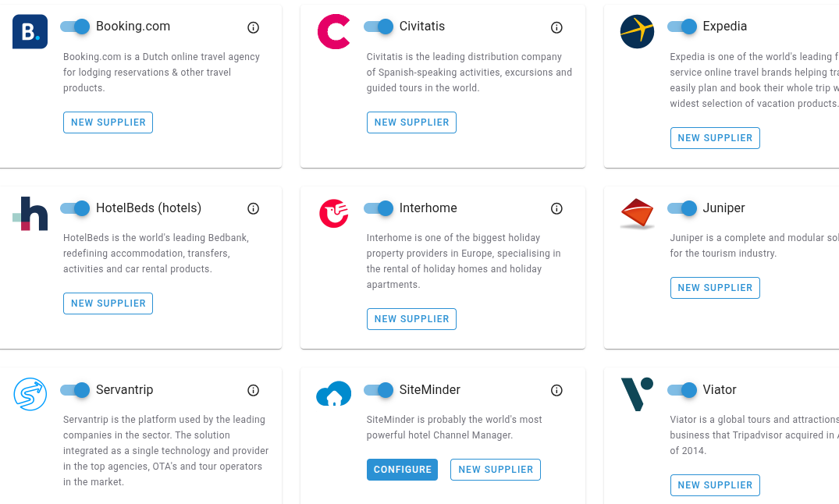This screenshot has height=504, width=839.
Task: Click the Viator logo icon
Action: pyautogui.click(x=637, y=394)
